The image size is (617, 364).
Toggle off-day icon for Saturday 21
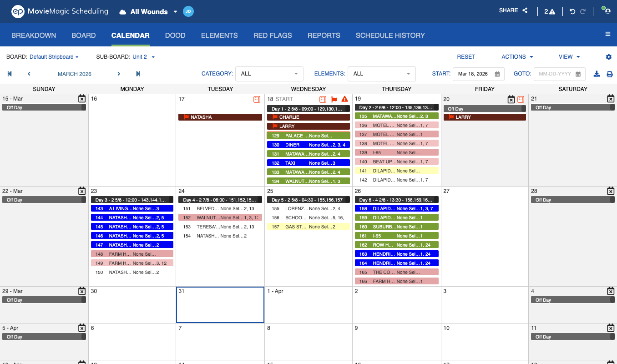pos(611,99)
